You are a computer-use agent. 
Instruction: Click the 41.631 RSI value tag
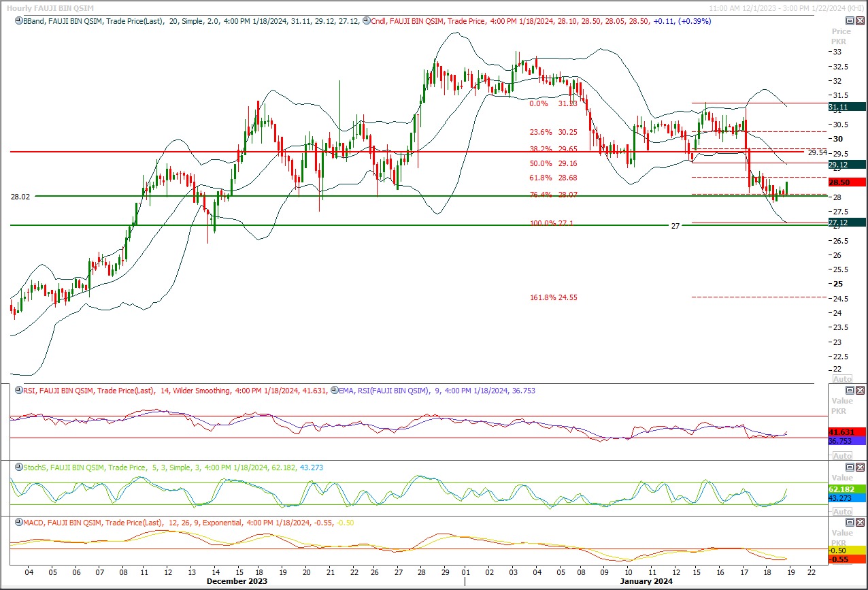click(847, 431)
